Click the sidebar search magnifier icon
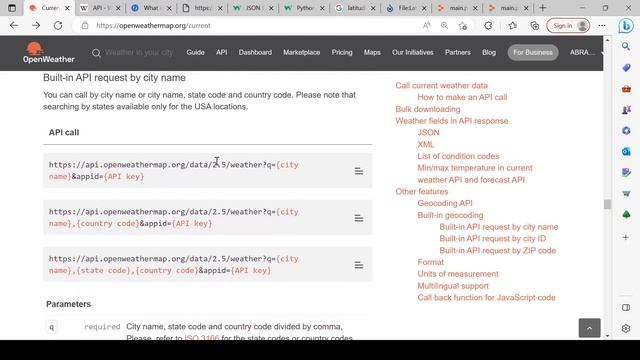 tap(626, 46)
